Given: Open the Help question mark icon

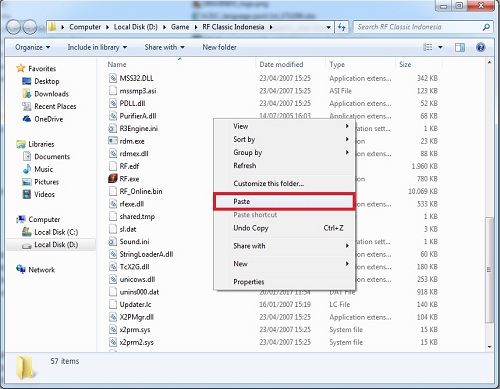Looking at the screenshot, I should tap(480, 47).
